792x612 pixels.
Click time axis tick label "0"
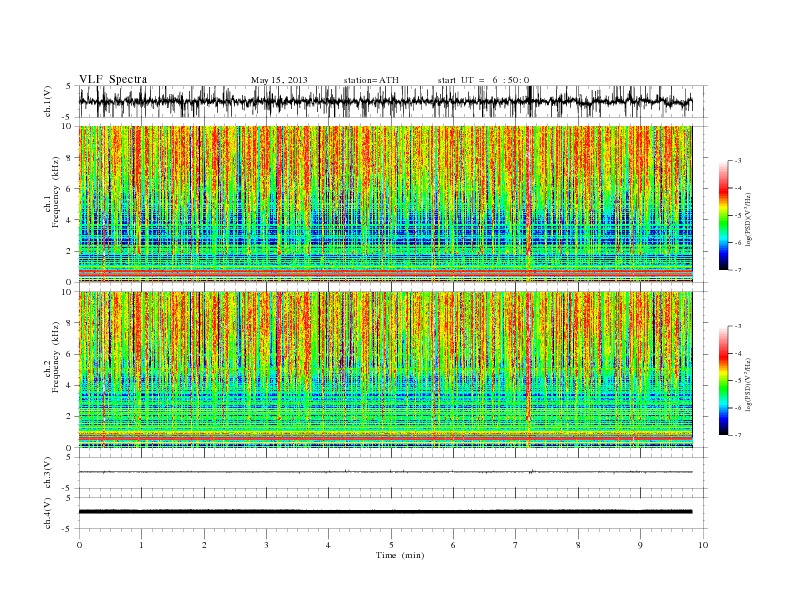79,545
